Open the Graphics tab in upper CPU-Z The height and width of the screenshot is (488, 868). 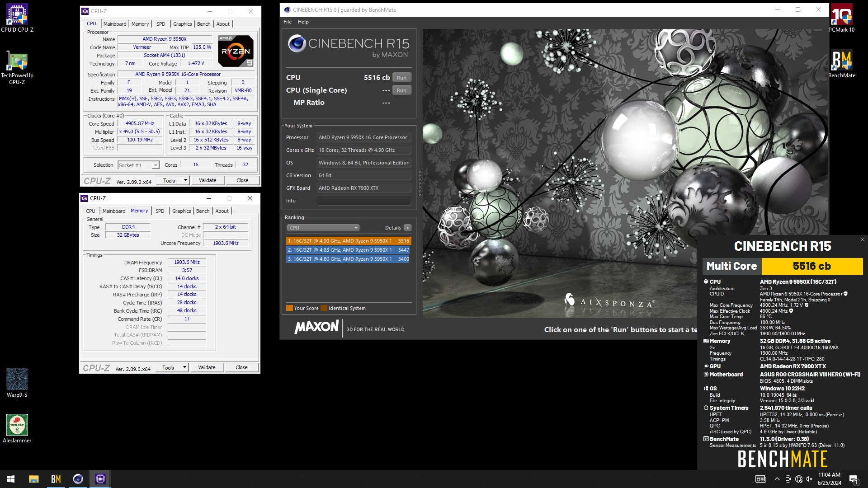tap(182, 24)
